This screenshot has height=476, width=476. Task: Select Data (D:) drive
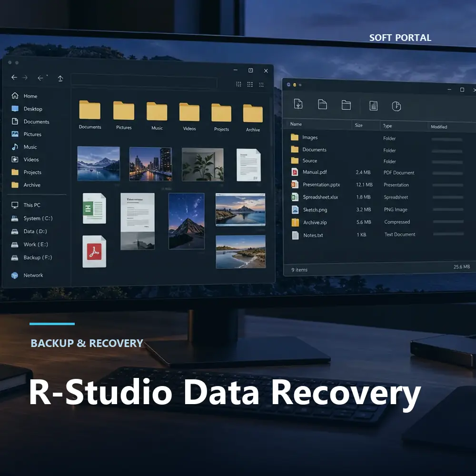29,231
